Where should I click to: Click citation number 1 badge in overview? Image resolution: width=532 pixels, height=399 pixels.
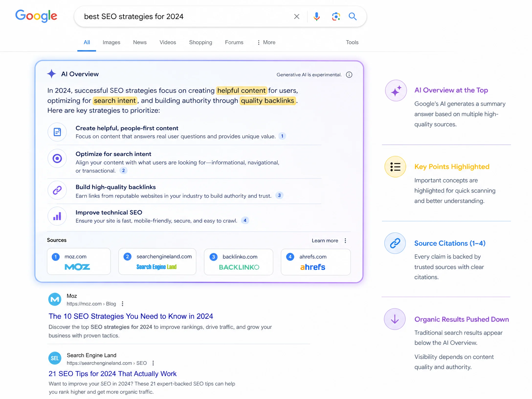coord(282,136)
